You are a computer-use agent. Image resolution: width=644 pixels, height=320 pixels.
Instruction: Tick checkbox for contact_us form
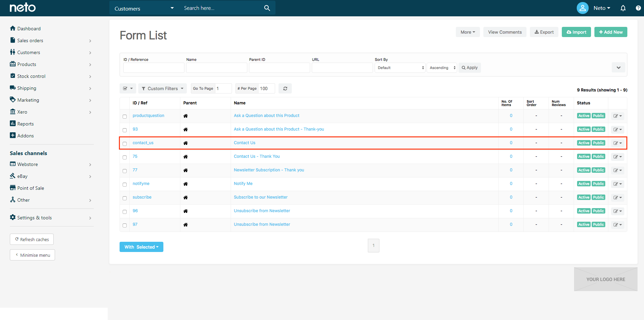point(125,144)
